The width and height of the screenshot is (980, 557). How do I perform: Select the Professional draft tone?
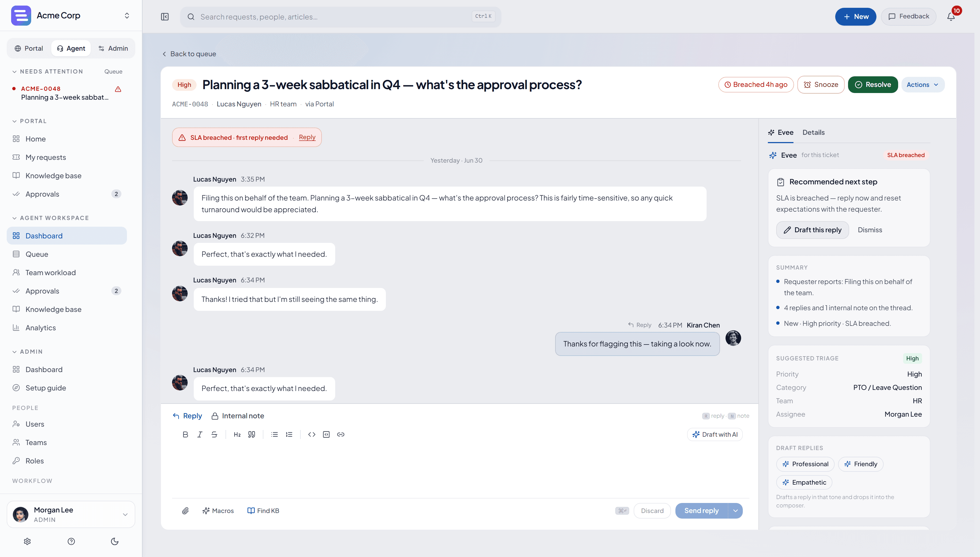click(805, 464)
